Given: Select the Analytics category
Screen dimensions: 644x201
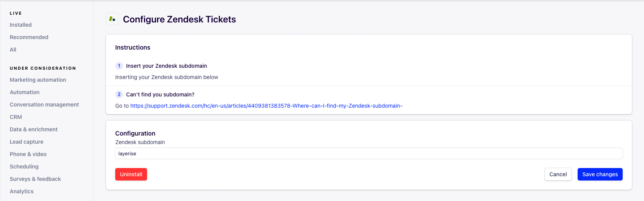Looking at the screenshot, I should (22, 191).
